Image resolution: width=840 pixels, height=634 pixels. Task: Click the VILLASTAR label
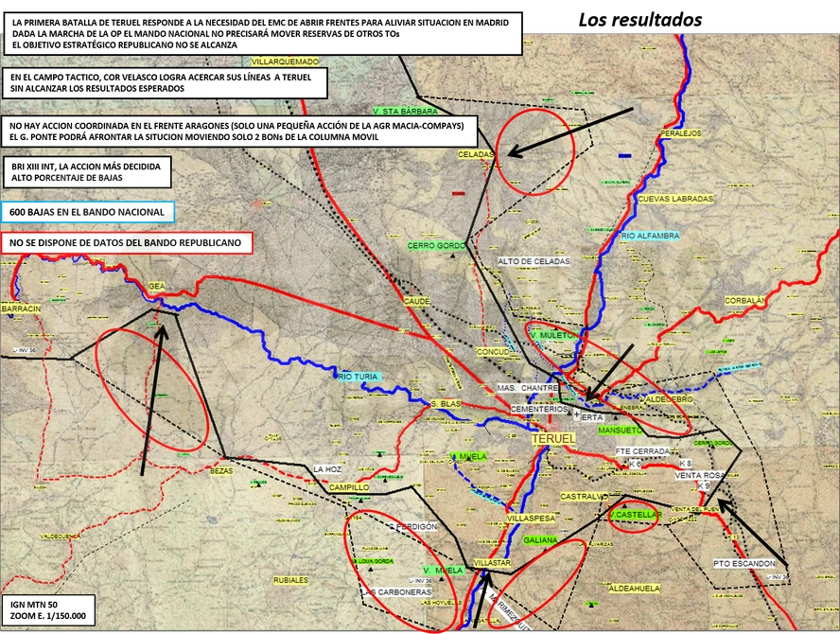492,563
